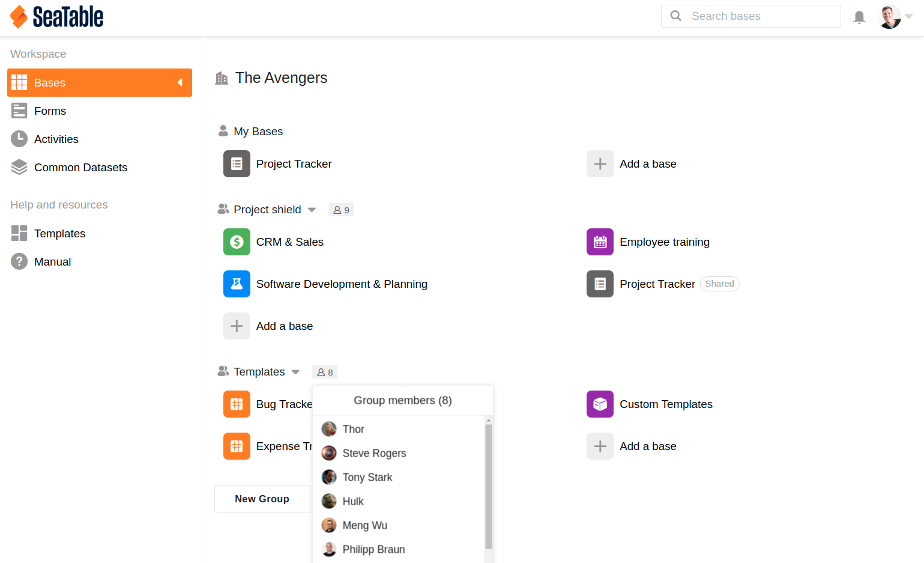
Task: Click Add a base in Templates group
Action: 648,446
